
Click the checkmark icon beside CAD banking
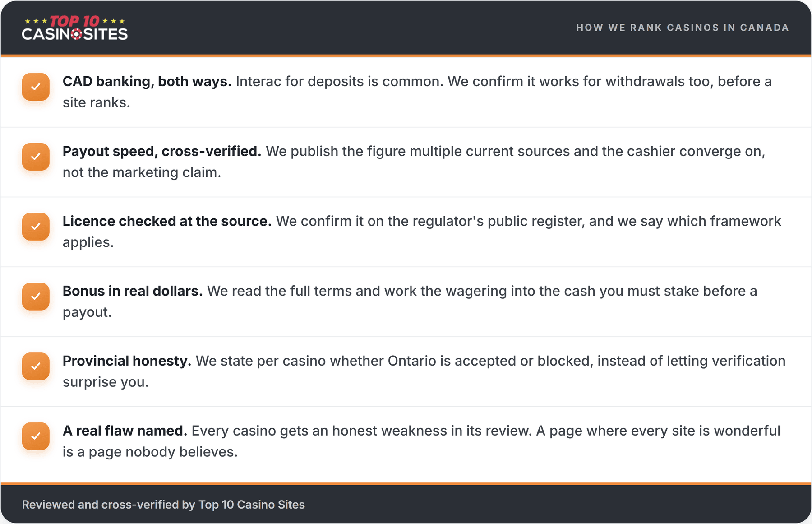coord(36,87)
